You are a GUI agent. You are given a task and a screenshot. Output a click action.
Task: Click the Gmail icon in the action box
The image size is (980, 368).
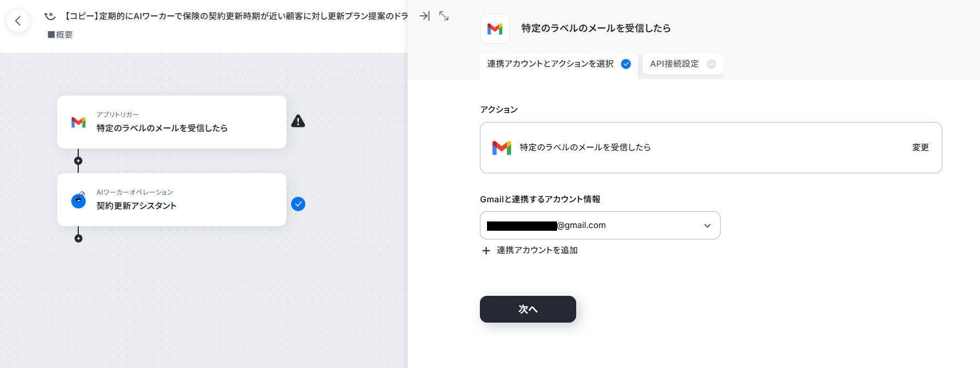501,148
